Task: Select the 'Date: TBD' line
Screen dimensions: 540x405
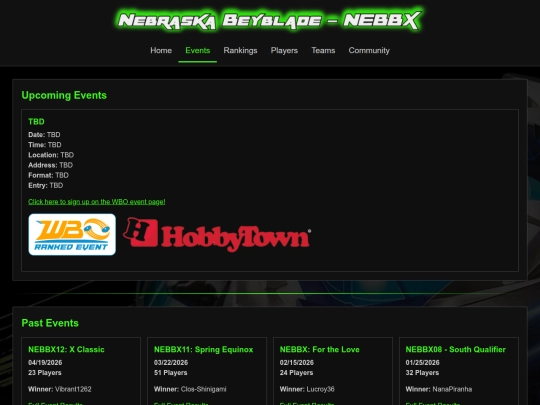Action: tap(44, 135)
